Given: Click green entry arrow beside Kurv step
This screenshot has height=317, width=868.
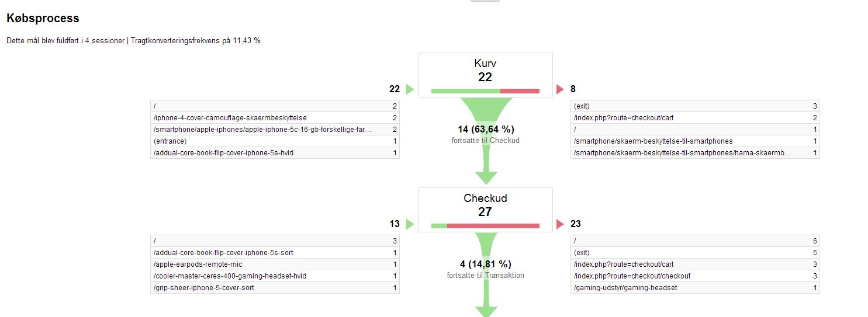Looking at the screenshot, I should coord(410,89).
